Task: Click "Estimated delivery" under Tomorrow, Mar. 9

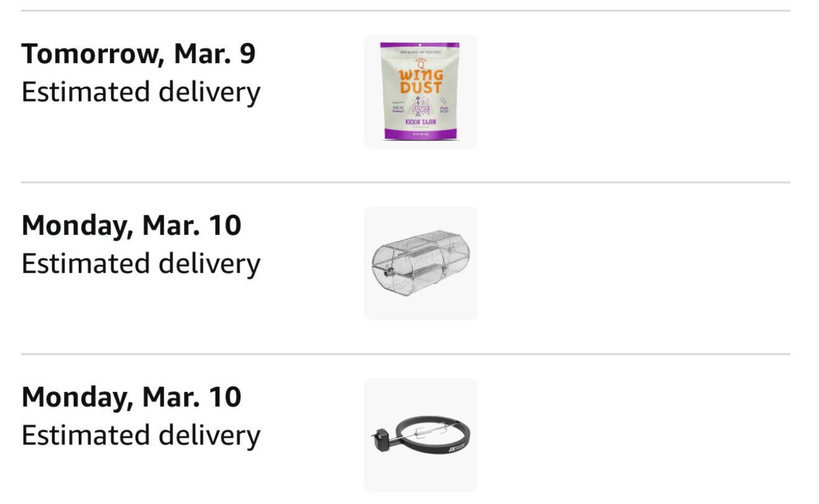Action: point(141,92)
